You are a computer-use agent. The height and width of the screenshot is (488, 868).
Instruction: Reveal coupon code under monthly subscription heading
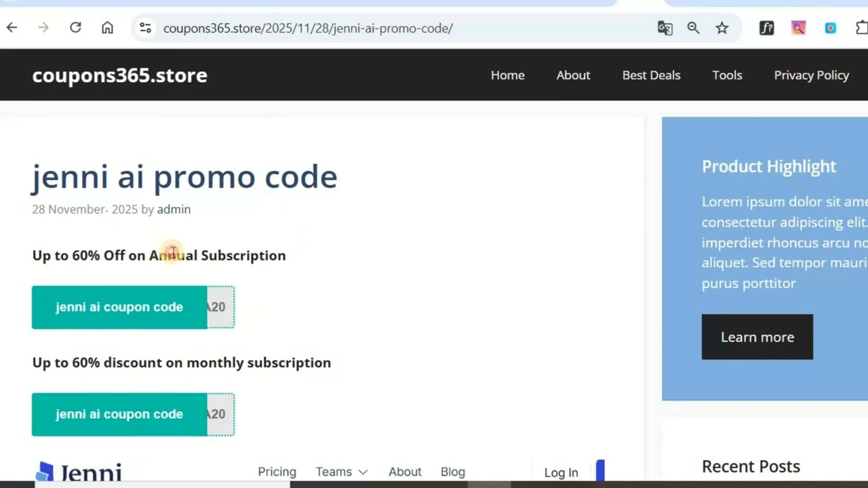coord(133,414)
